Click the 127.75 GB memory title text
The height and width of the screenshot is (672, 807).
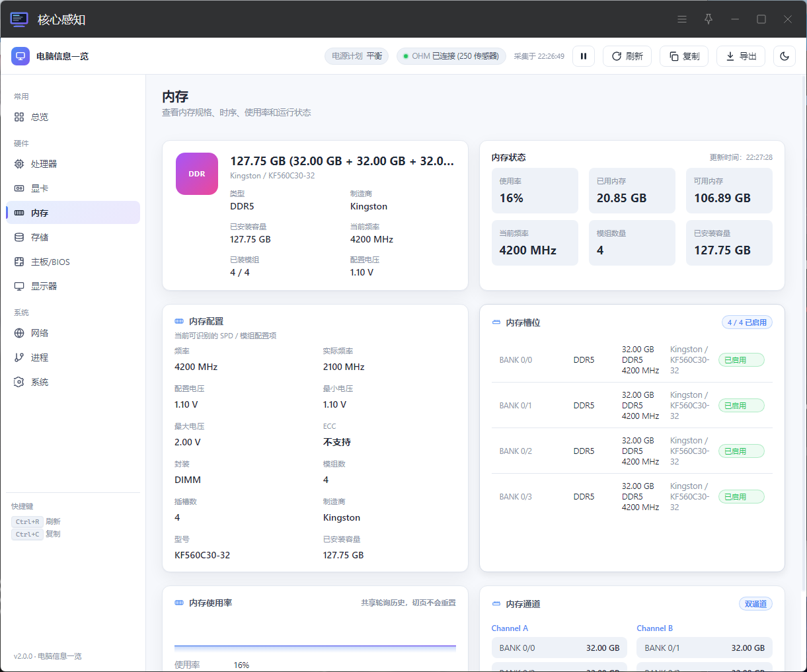tap(342, 161)
